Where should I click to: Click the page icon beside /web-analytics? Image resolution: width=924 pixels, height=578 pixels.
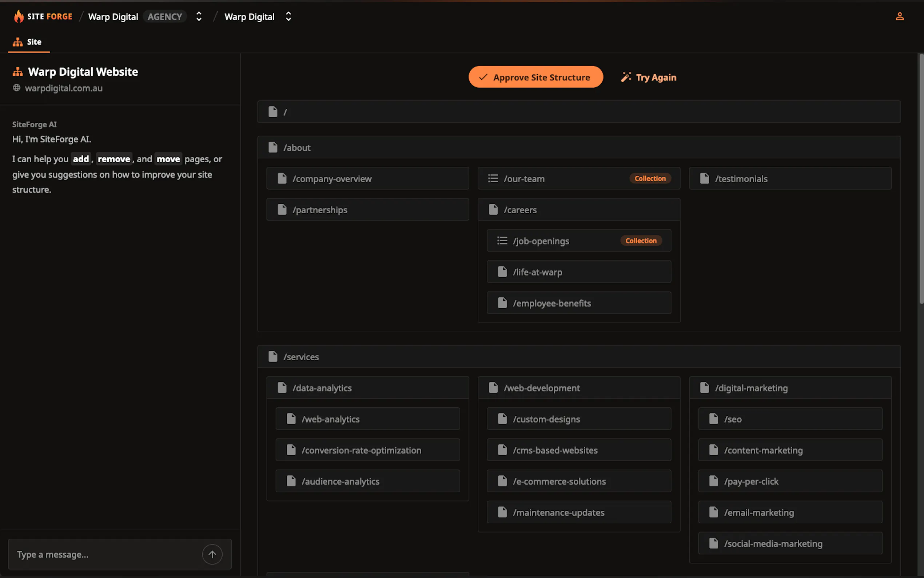click(291, 419)
